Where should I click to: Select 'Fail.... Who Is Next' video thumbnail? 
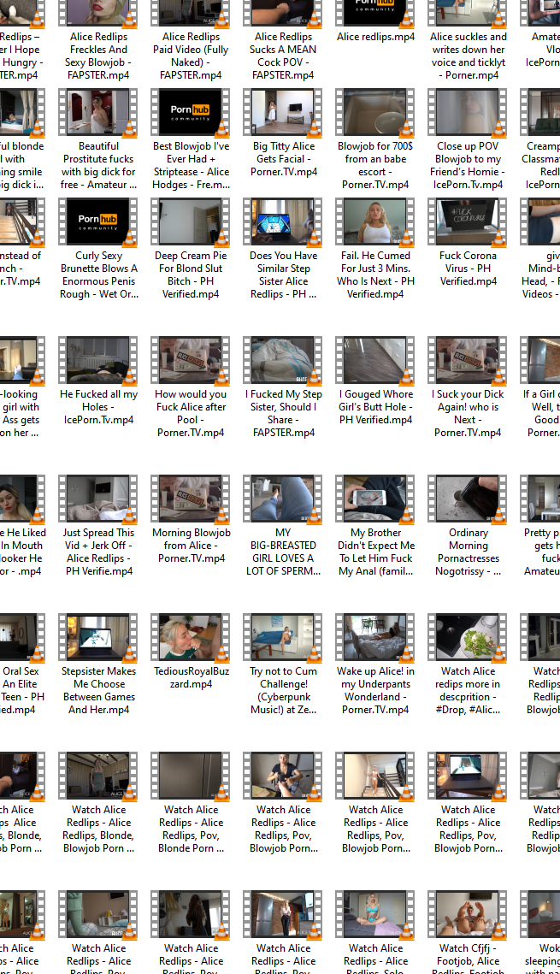pyautogui.click(x=375, y=222)
